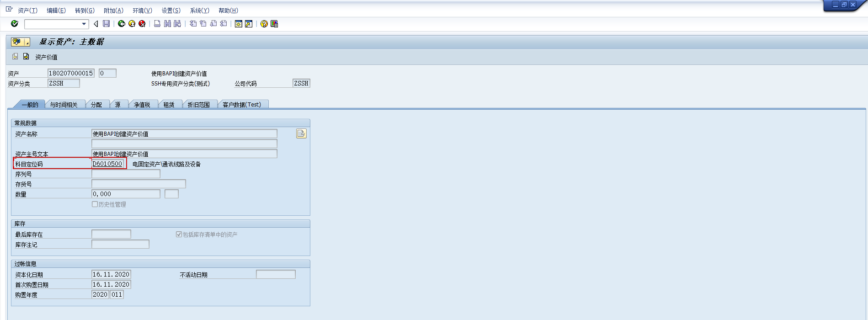Expand the Services for Object arrow

[27, 42]
